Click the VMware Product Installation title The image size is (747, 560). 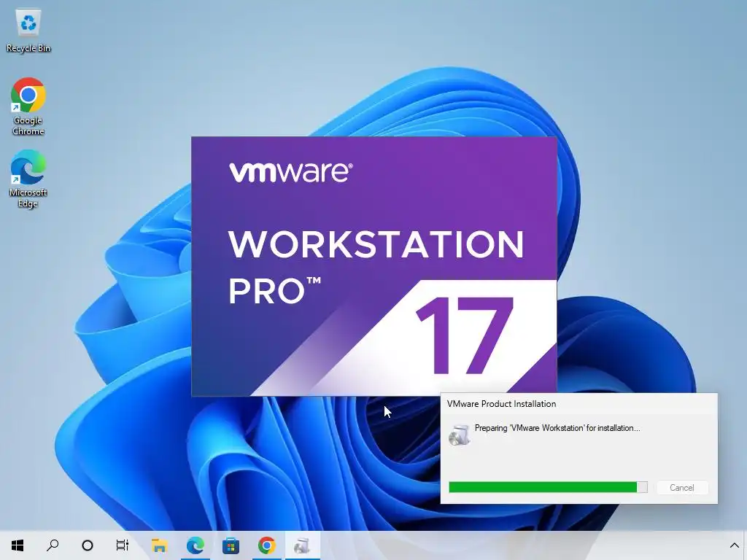501,404
